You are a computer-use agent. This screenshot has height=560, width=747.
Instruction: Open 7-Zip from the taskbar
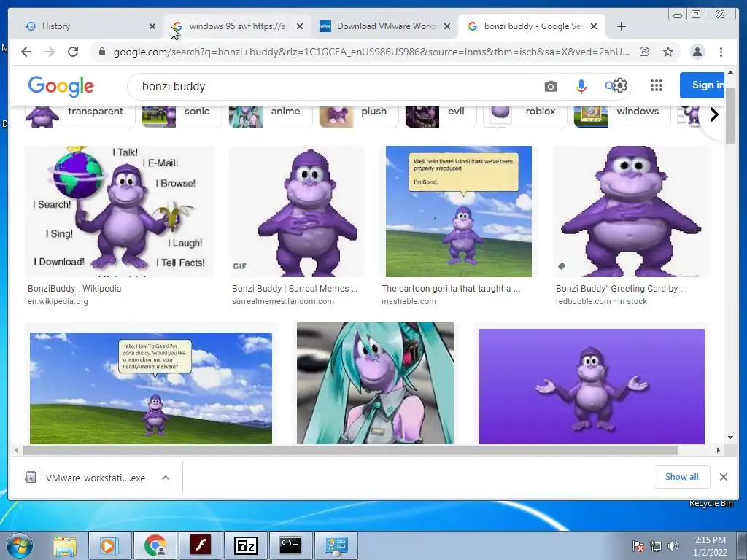click(x=246, y=545)
